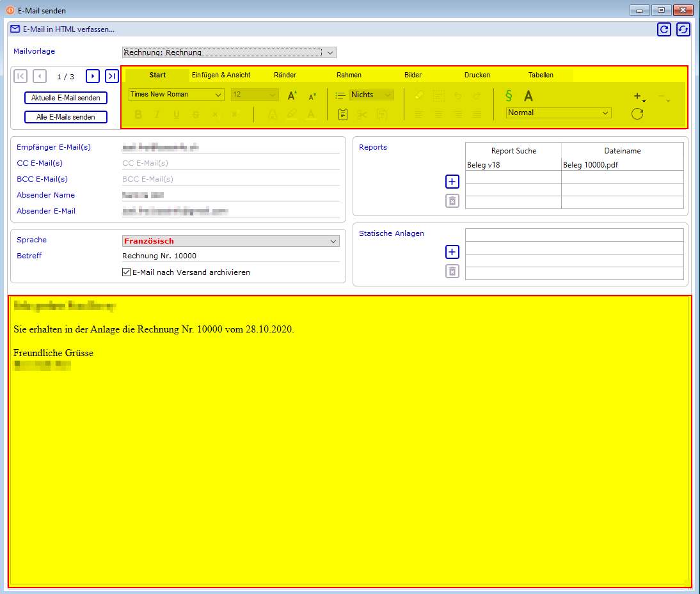The width and height of the screenshot is (700, 594).
Task: Jump to the last e-mail record
Action: (x=112, y=76)
